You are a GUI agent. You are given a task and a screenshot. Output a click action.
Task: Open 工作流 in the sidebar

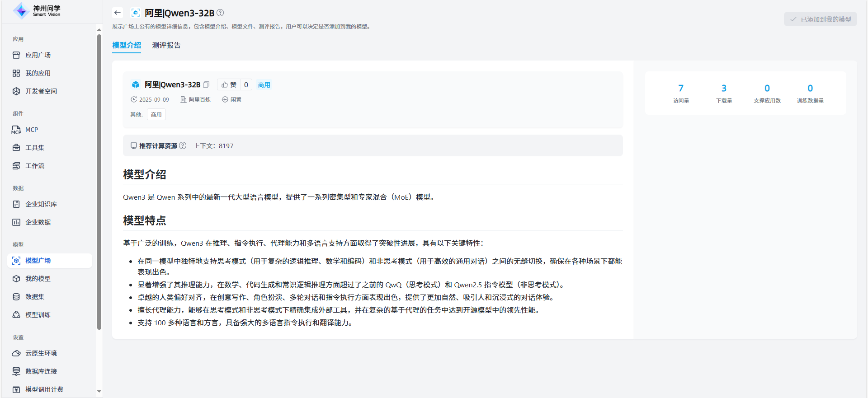click(x=35, y=166)
